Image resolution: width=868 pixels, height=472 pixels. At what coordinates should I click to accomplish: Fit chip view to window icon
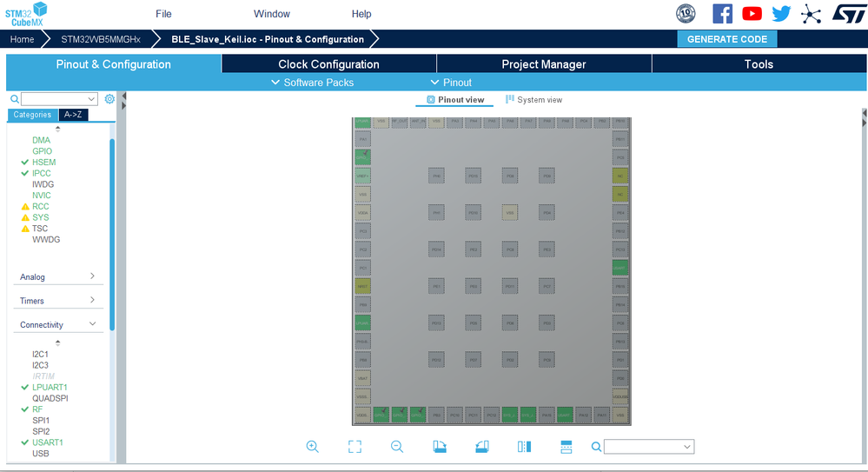pos(354,447)
